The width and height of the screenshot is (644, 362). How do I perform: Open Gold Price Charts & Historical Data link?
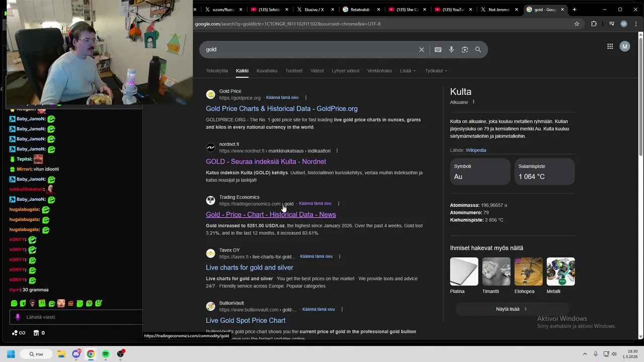282,109
